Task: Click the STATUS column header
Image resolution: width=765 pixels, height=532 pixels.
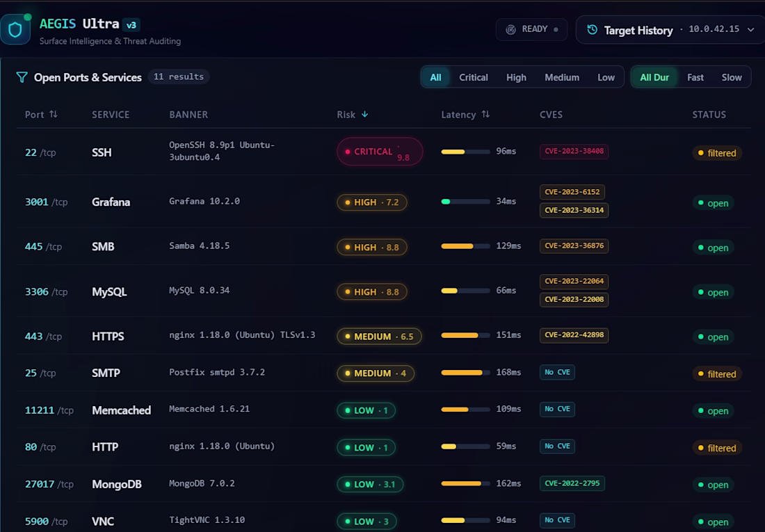Action: (709, 115)
